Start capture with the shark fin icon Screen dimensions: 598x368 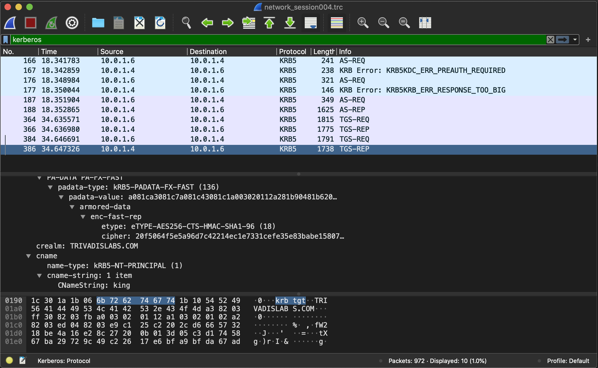point(10,23)
